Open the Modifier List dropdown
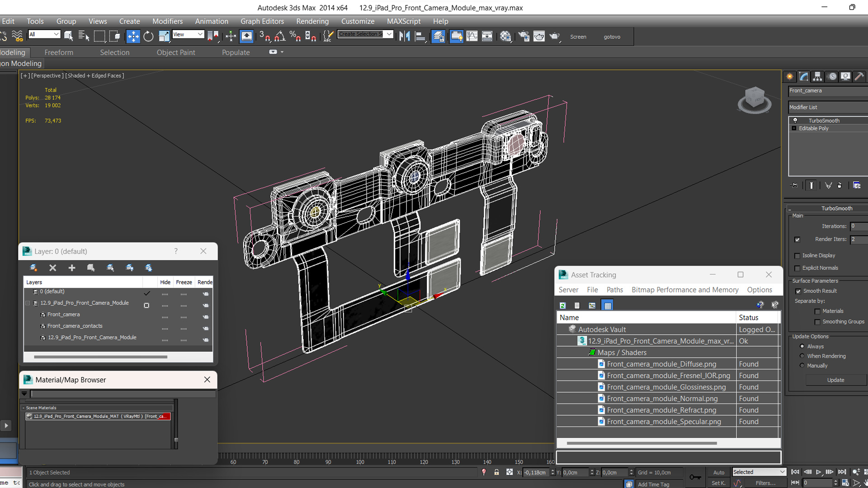This screenshot has width=868, height=488. [x=827, y=107]
